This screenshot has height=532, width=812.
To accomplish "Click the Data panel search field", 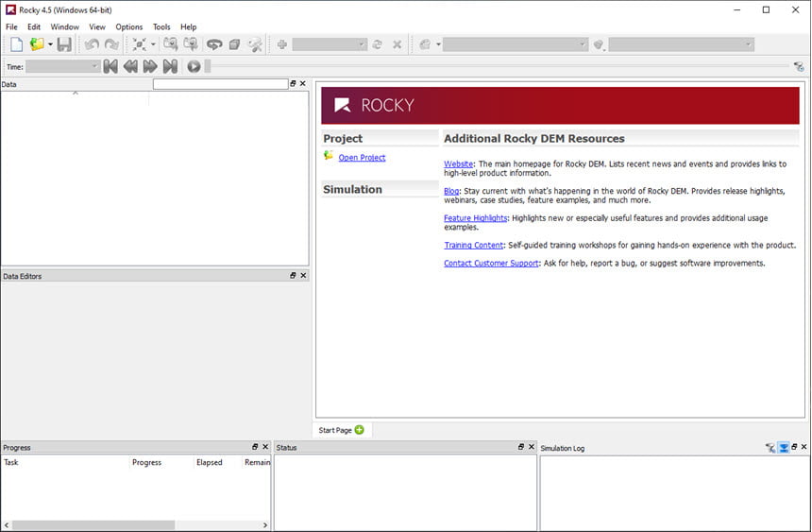I will [221, 84].
